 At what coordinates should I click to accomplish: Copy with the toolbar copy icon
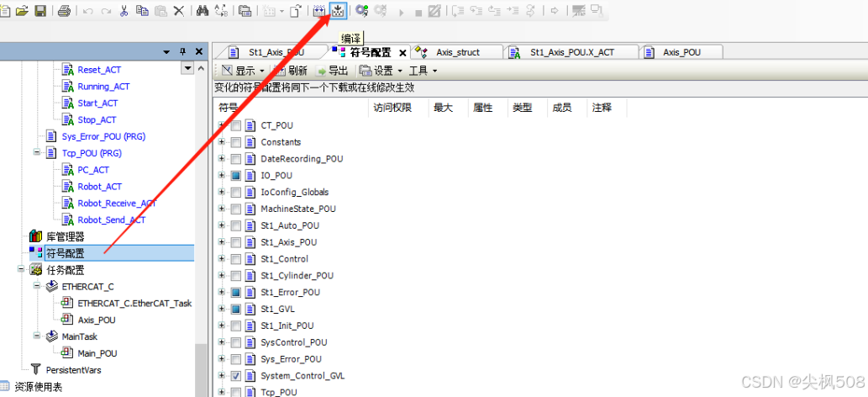pyautogui.click(x=142, y=11)
